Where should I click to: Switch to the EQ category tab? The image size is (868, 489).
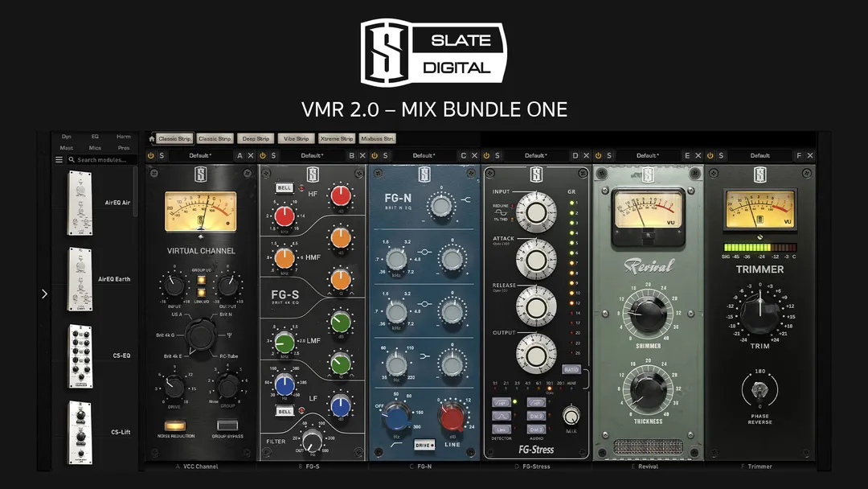(x=94, y=135)
